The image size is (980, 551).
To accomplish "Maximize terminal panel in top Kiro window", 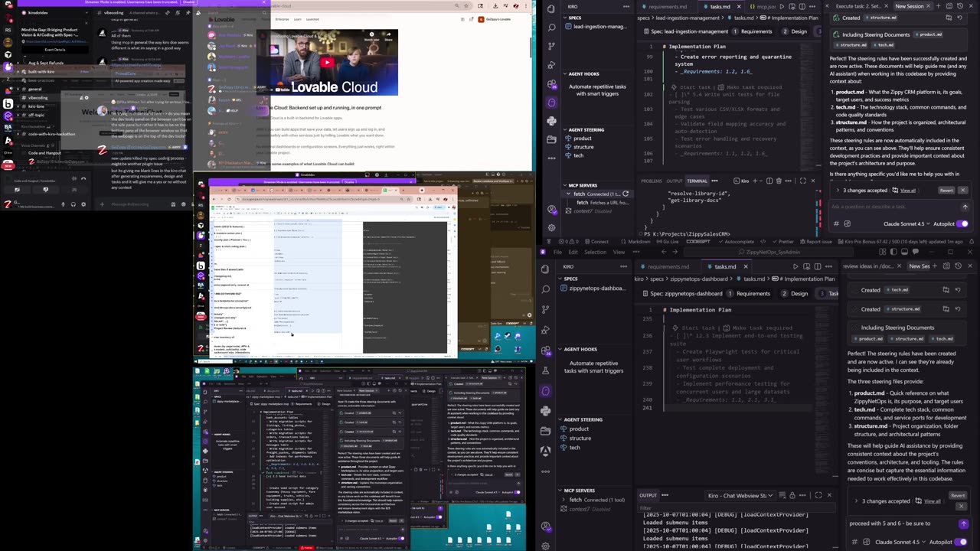I will [x=802, y=181].
